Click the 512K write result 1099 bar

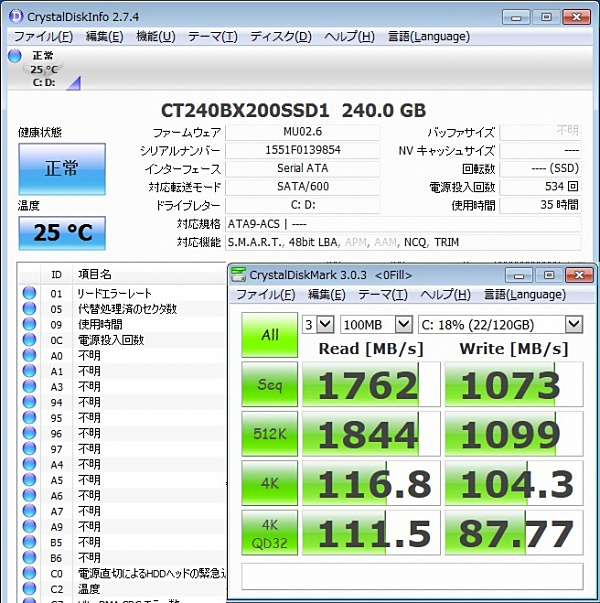click(514, 434)
